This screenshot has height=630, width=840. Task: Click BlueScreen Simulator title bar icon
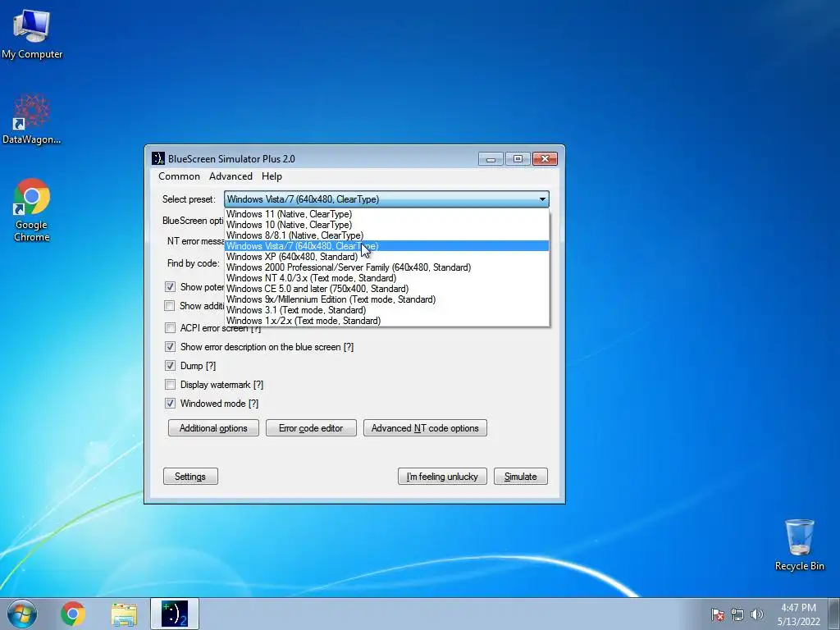pyautogui.click(x=158, y=158)
